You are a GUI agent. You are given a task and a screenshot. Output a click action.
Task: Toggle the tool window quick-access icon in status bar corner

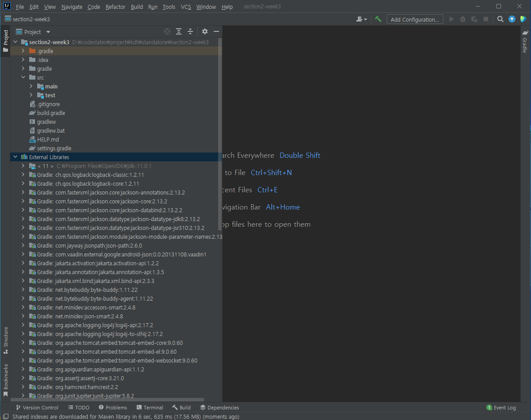point(5,416)
